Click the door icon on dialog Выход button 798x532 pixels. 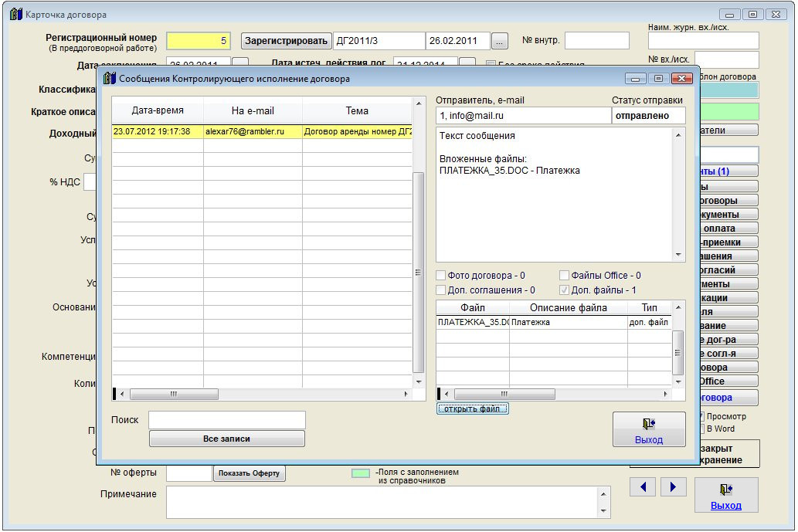(x=649, y=423)
